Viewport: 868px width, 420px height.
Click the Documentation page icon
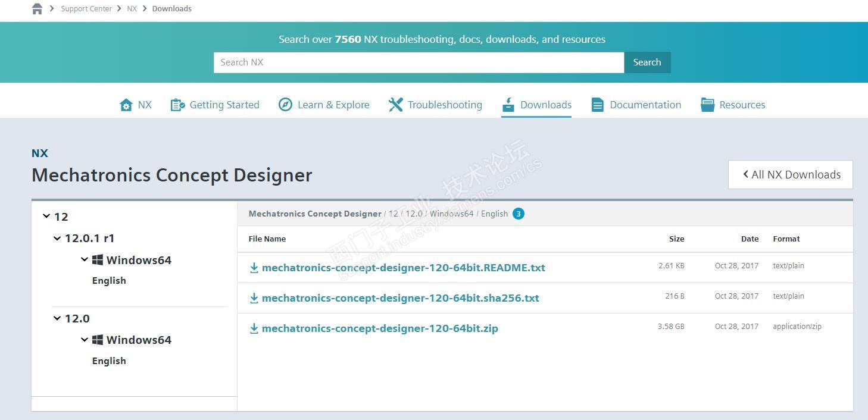pyautogui.click(x=597, y=105)
